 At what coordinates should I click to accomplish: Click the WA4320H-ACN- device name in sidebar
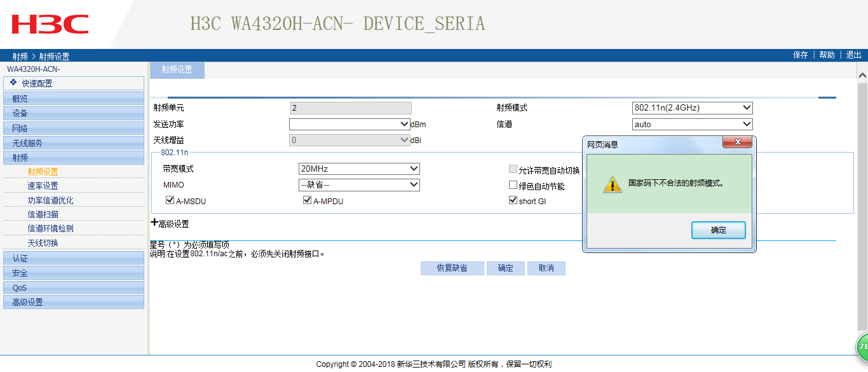[34, 69]
